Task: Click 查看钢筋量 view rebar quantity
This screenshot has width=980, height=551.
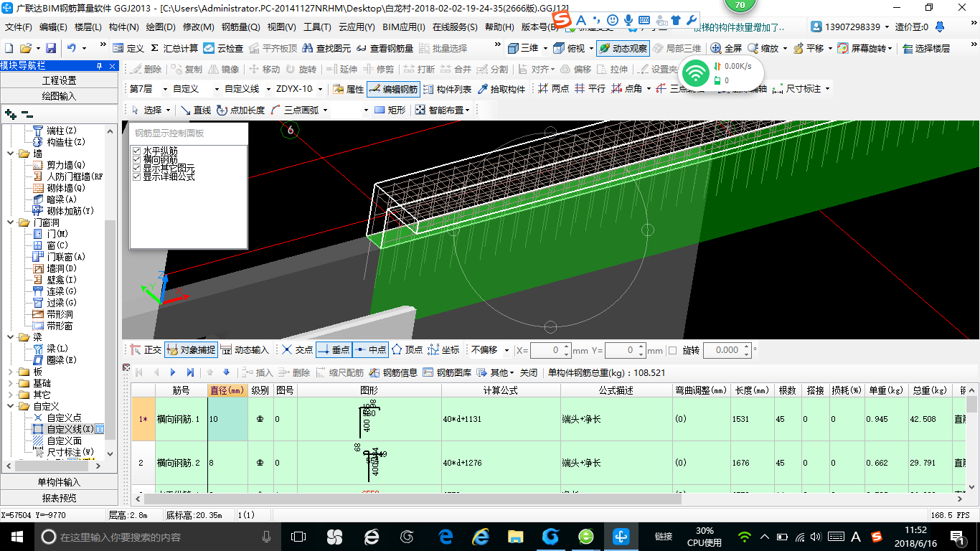Action: pos(385,48)
